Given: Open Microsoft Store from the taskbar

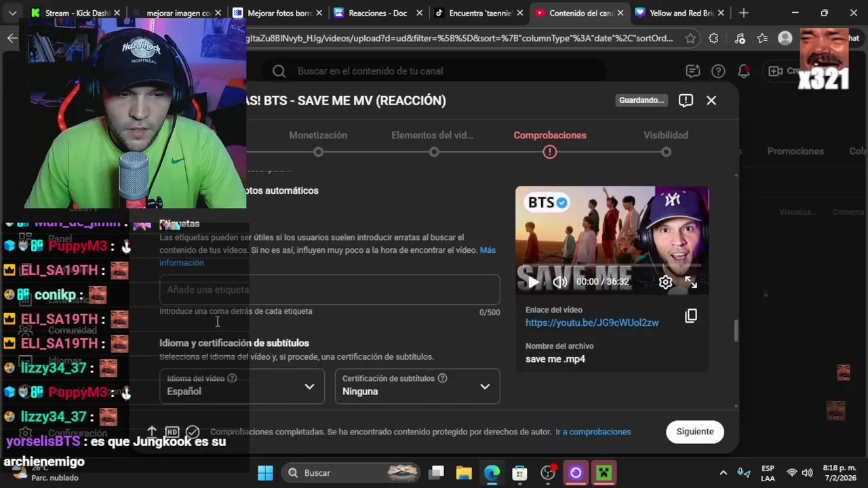Looking at the screenshot, I should point(520,472).
